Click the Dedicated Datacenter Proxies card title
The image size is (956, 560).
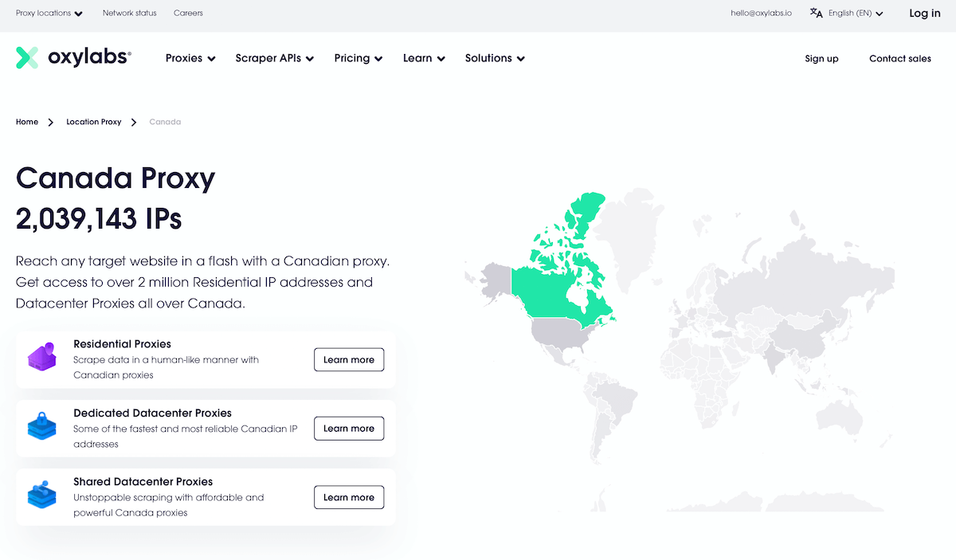pyautogui.click(x=152, y=413)
